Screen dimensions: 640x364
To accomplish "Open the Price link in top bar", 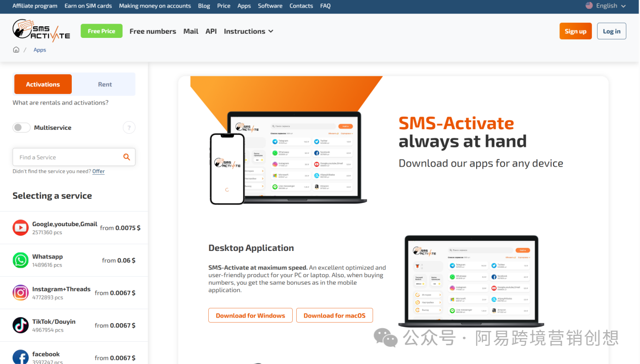I will click(x=224, y=6).
